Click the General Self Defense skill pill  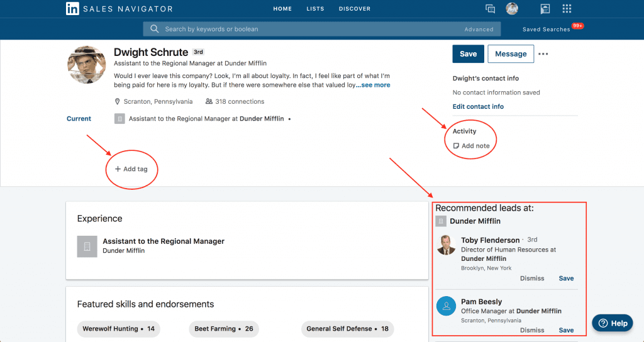pyautogui.click(x=347, y=329)
